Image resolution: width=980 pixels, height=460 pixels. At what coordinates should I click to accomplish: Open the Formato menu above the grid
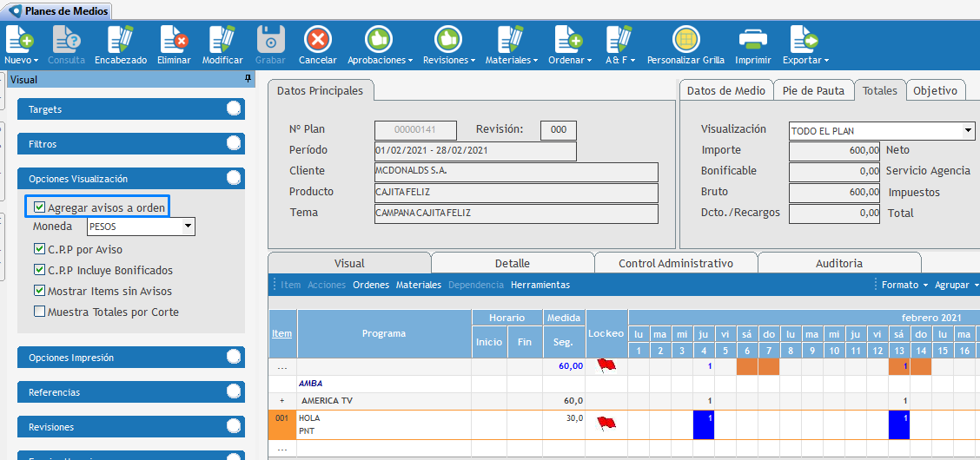tap(904, 285)
